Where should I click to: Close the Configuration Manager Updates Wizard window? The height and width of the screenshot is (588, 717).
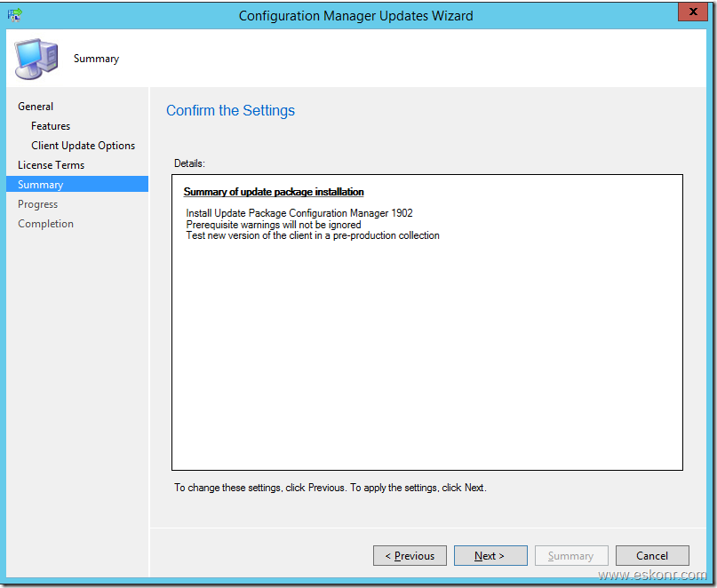coord(693,12)
